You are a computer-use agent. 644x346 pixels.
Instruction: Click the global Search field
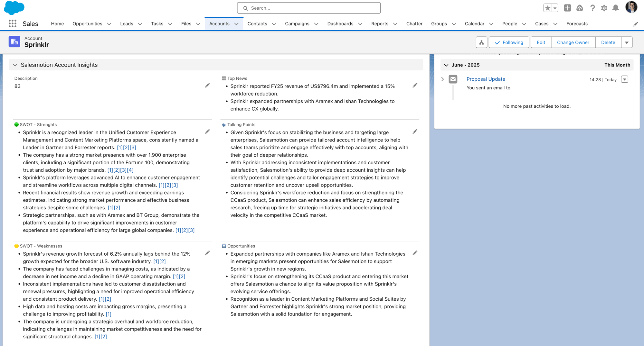[308, 8]
